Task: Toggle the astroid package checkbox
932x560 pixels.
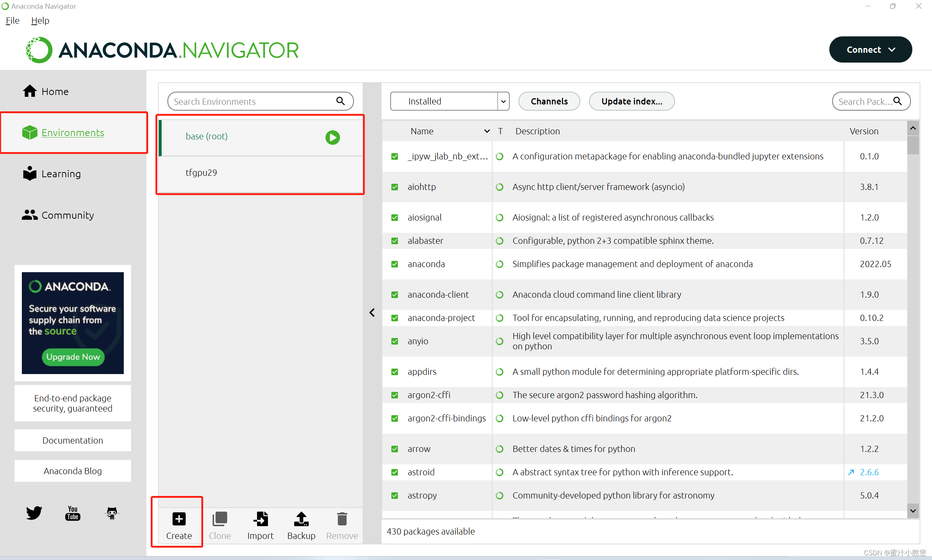Action: 395,472
